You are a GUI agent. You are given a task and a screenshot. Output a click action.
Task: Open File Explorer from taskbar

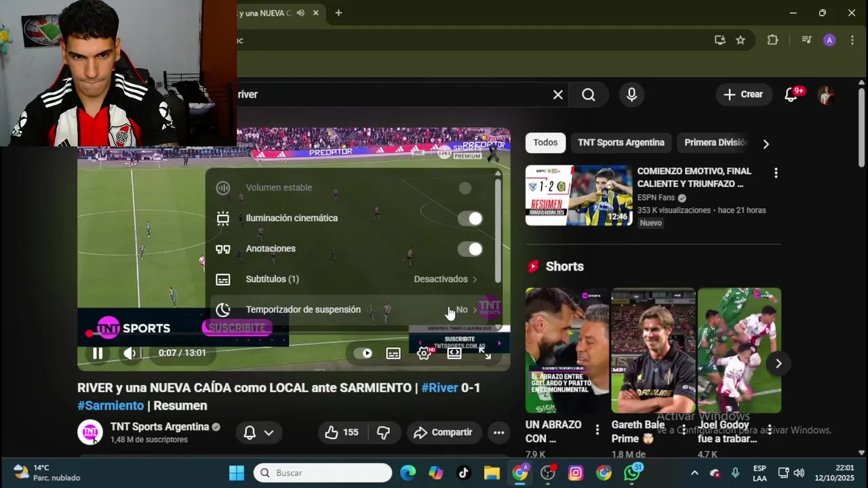pyautogui.click(x=492, y=473)
